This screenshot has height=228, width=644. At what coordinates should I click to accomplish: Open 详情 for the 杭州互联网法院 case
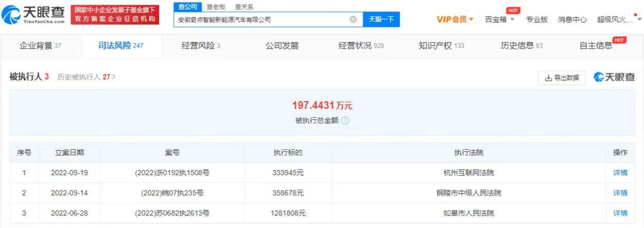(620, 173)
